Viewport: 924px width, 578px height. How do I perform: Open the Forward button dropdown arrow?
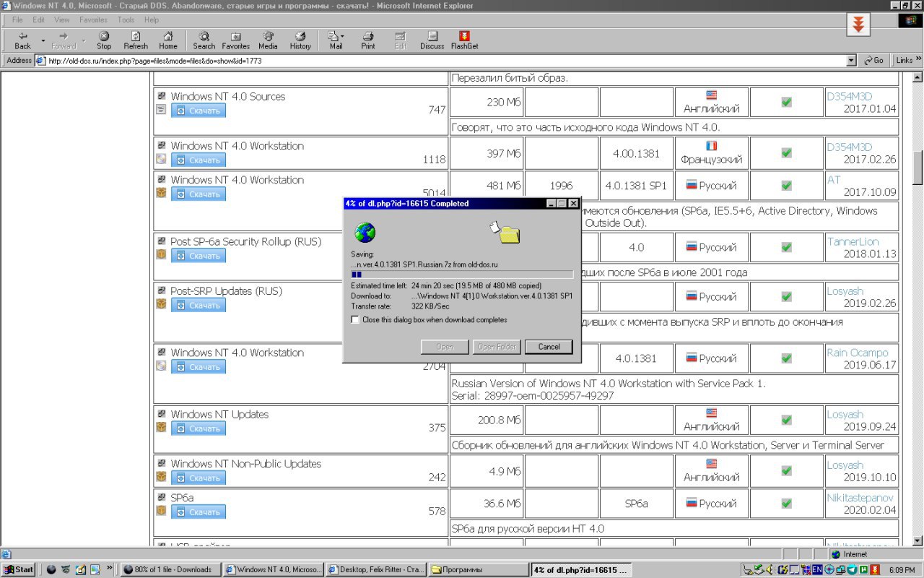tap(83, 40)
